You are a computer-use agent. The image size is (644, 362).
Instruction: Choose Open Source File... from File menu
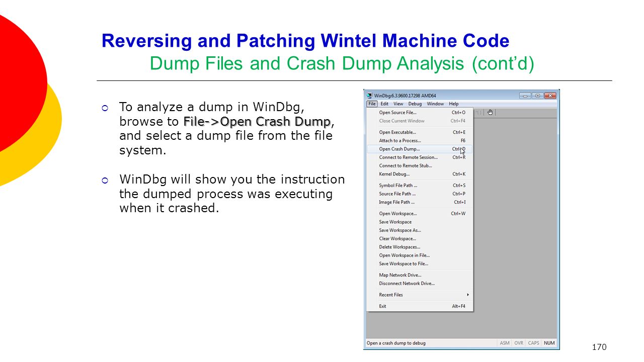(420, 113)
